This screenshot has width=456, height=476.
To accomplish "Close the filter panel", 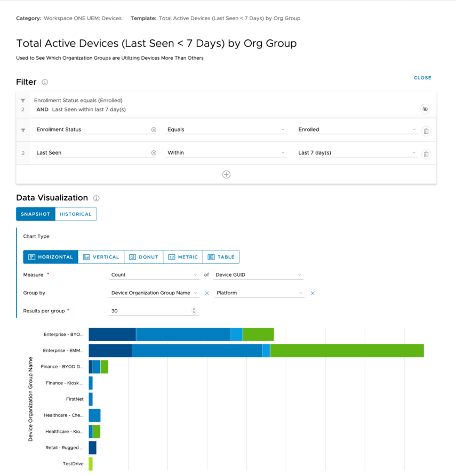I will tap(422, 78).
